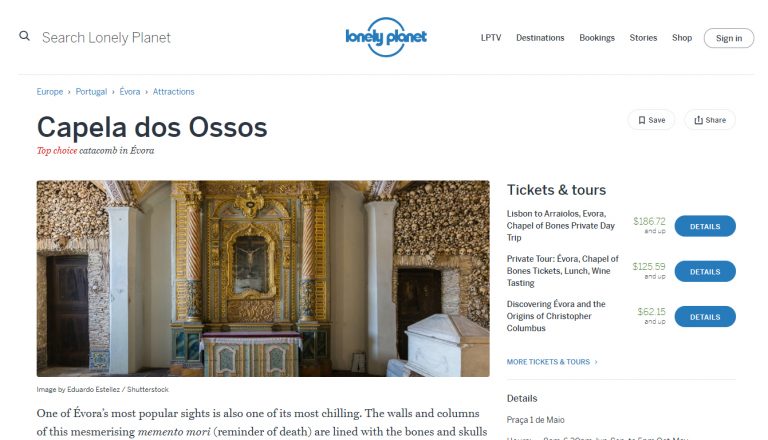The height and width of the screenshot is (440, 768).
Task: View details for Lisbon to Arraiolos trip
Action: 705,226
